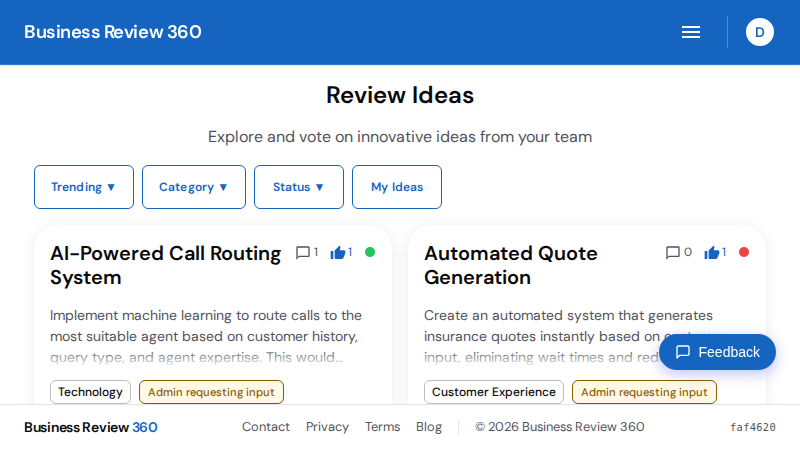Upvote the Automated Quote Generation idea
Screen dimensions: 800x450
coord(712,253)
